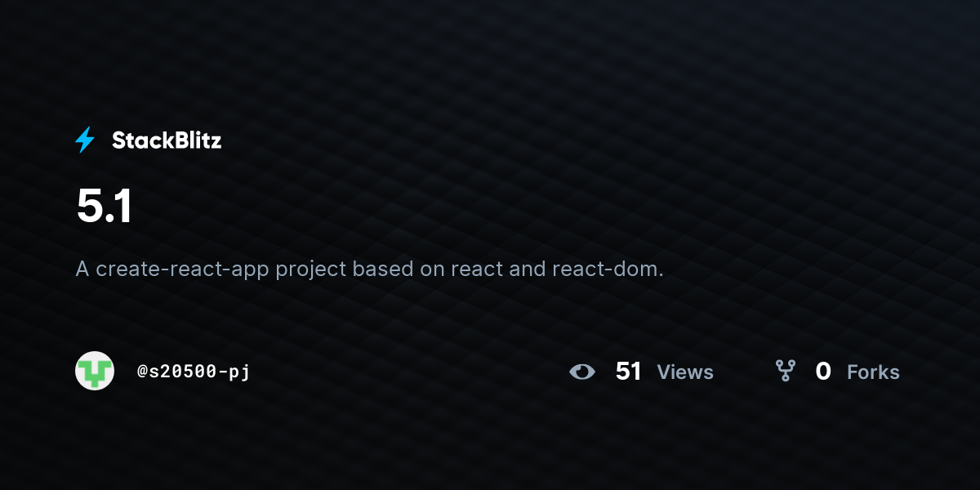Viewport: 980px width, 490px height.
Task: Select the project title 5.1
Action: click(104, 206)
